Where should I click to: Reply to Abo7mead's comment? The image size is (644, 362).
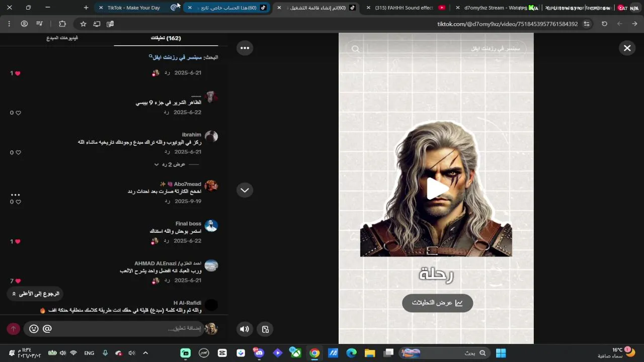point(167,201)
